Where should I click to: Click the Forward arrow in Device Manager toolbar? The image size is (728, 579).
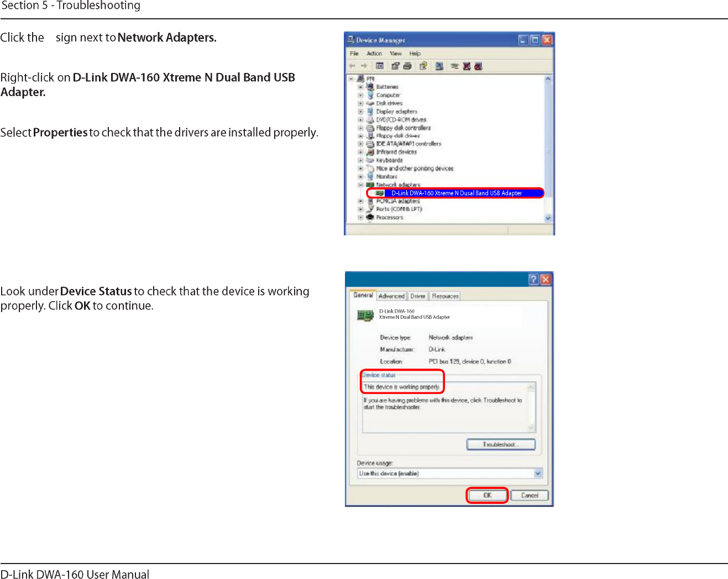364,66
